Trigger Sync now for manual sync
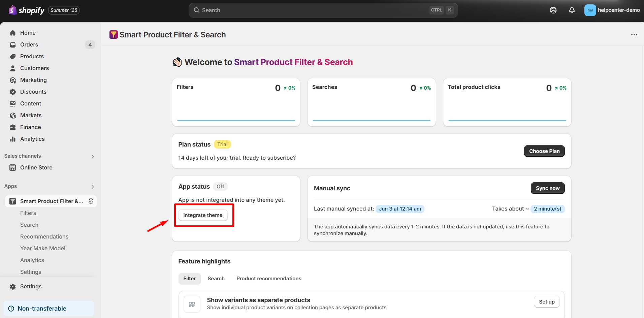Screen dimensions: 644x318 [x=548, y=188]
